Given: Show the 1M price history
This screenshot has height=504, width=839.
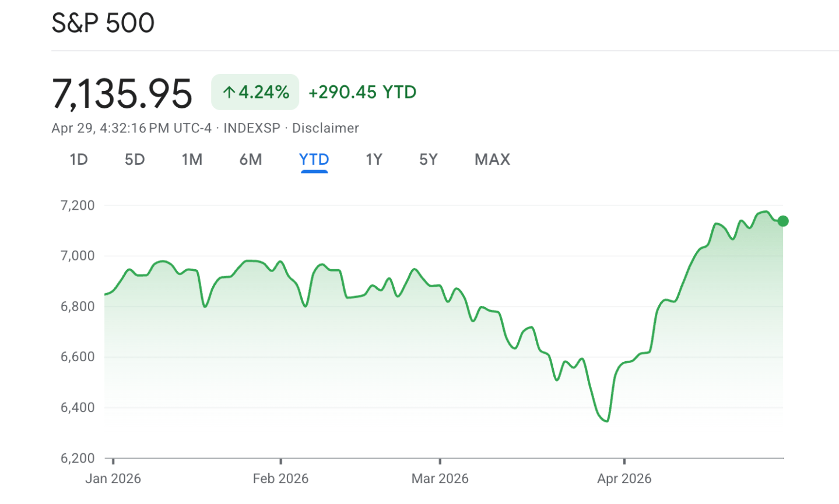Looking at the screenshot, I should pos(192,160).
